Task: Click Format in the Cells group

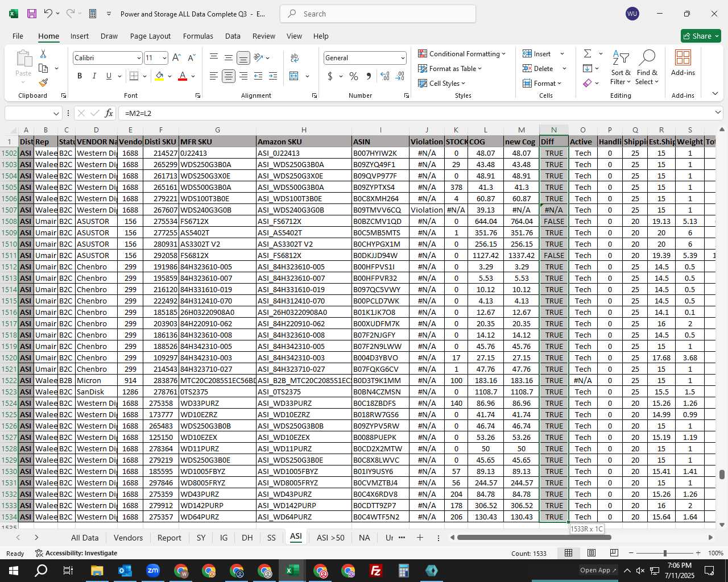Action: pyautogui.click(x=542, y=83)
